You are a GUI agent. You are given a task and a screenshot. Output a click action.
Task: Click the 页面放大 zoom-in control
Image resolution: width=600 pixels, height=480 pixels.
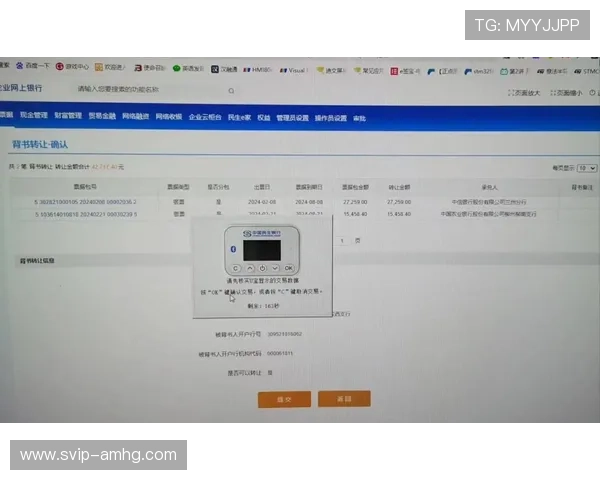pyautogui.click(x=524, y=93)
